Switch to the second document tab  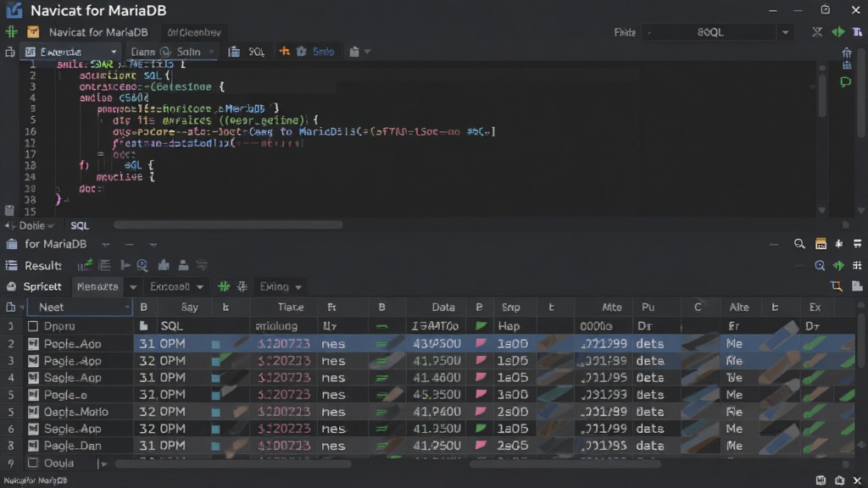pyautogui.click(x=194, y=32)
